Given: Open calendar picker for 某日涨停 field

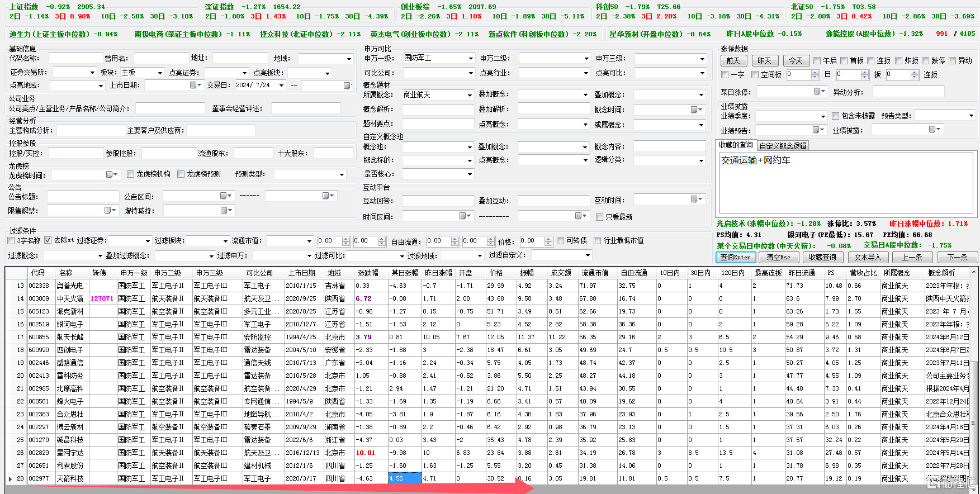Looking at the screenshot, I should [819, 91].
